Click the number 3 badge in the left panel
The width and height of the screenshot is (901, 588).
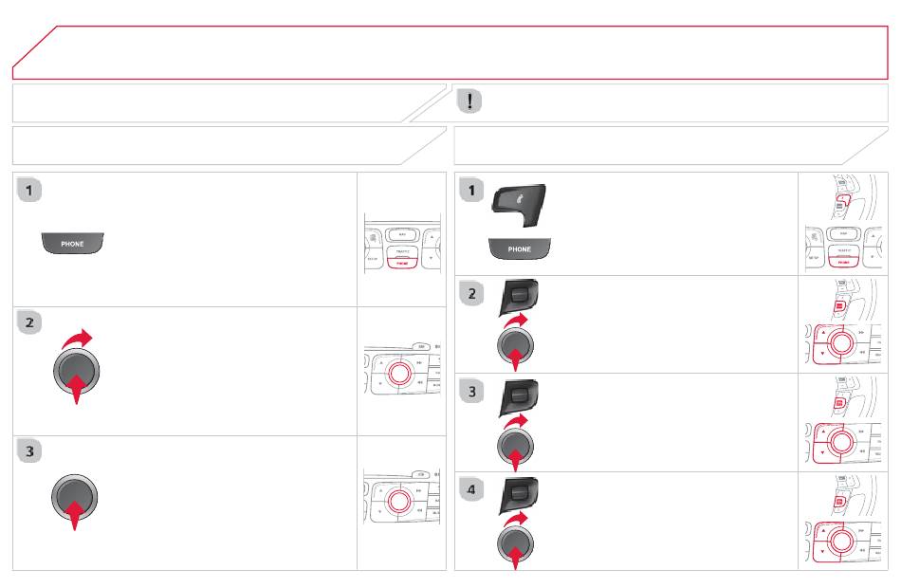pyautogui.click(x=29, y=451)
